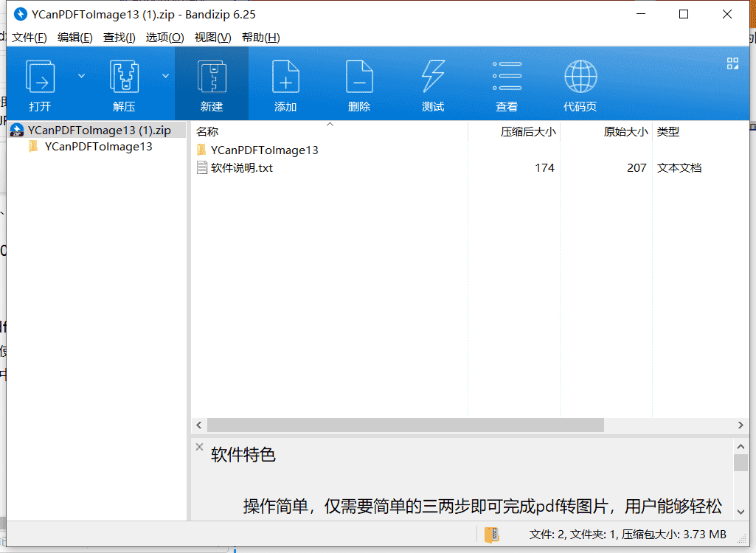Click the New archive (新建) icon
The height and width of the screenshot is (553, 756).
(x=212, y=77)
